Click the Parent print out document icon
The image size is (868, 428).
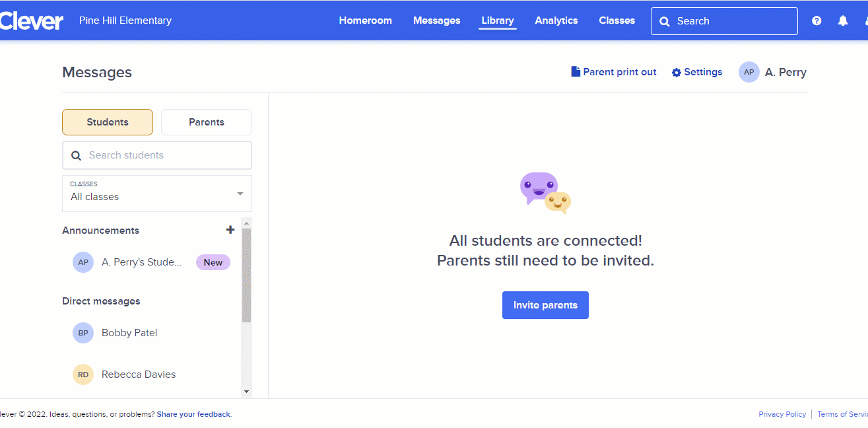coord(576,72)
